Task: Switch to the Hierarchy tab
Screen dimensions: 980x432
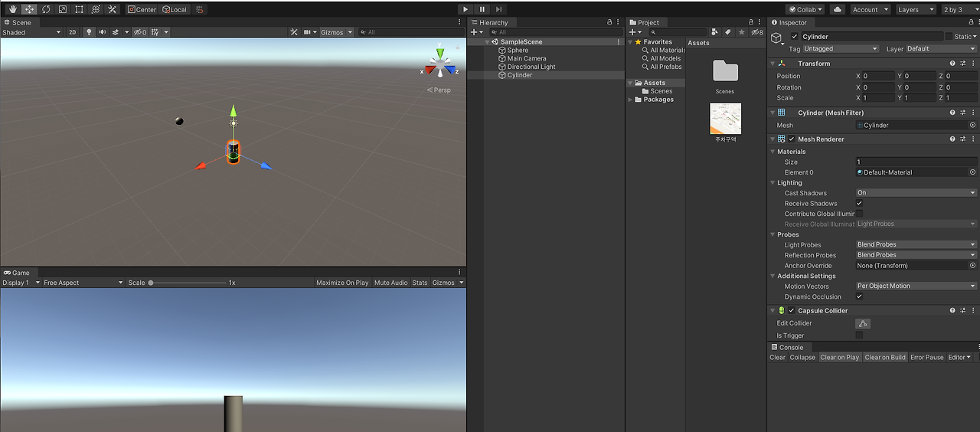Action: (x=490, y=22)
